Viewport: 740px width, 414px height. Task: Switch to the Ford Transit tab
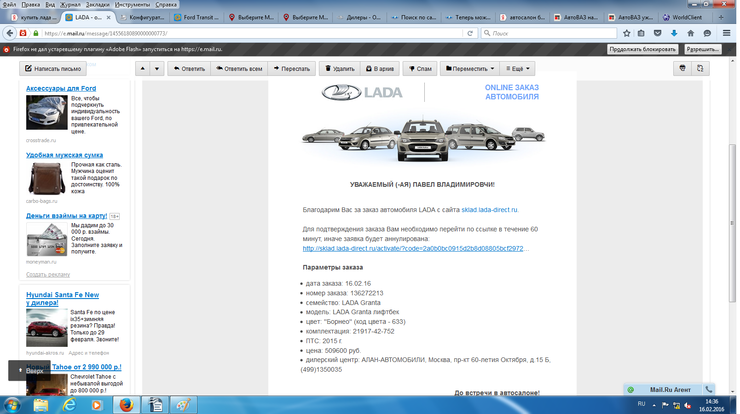[x=196, y=17]
